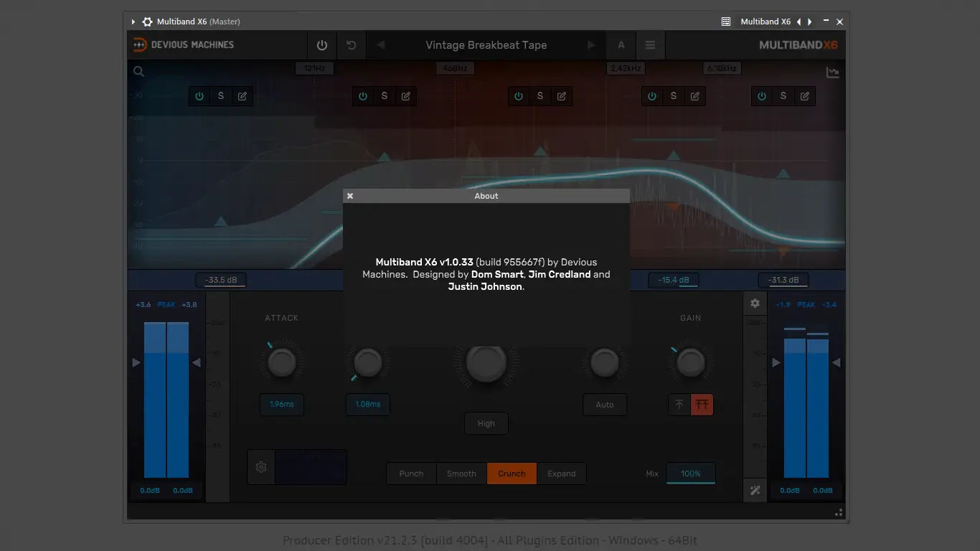Solo band 2 with S button
The image size is (980, 551).
pos(385,96)
